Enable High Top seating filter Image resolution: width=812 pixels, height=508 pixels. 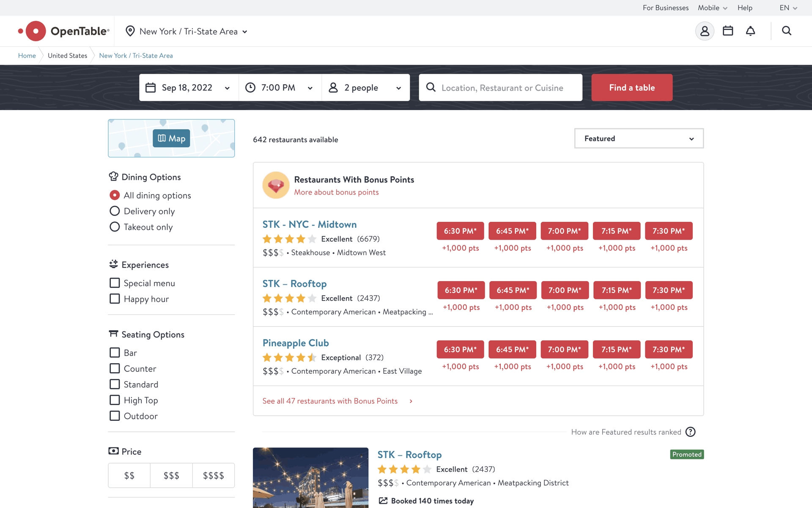tap(115, 400)
